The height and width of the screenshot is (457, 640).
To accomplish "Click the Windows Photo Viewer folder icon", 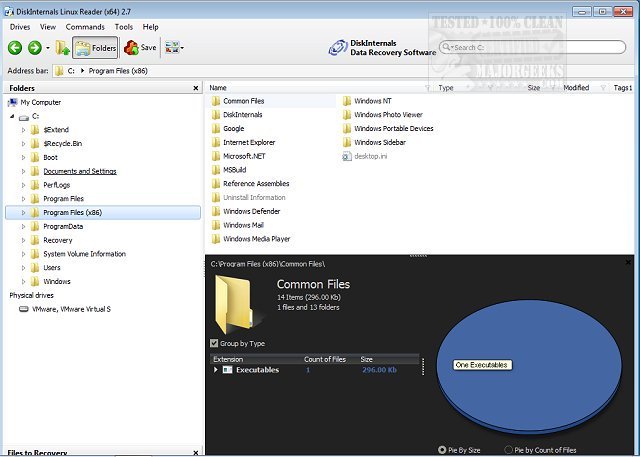I will 347,115.
